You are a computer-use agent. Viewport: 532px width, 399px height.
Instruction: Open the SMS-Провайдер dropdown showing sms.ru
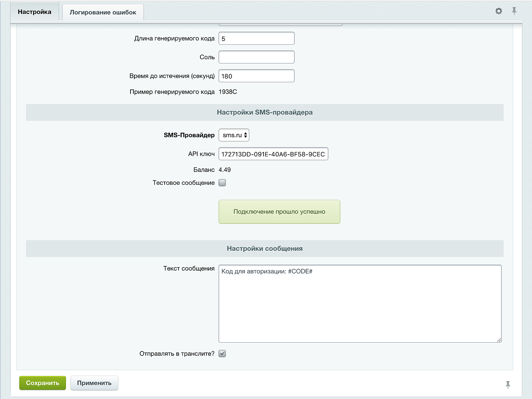coord(234,135)
